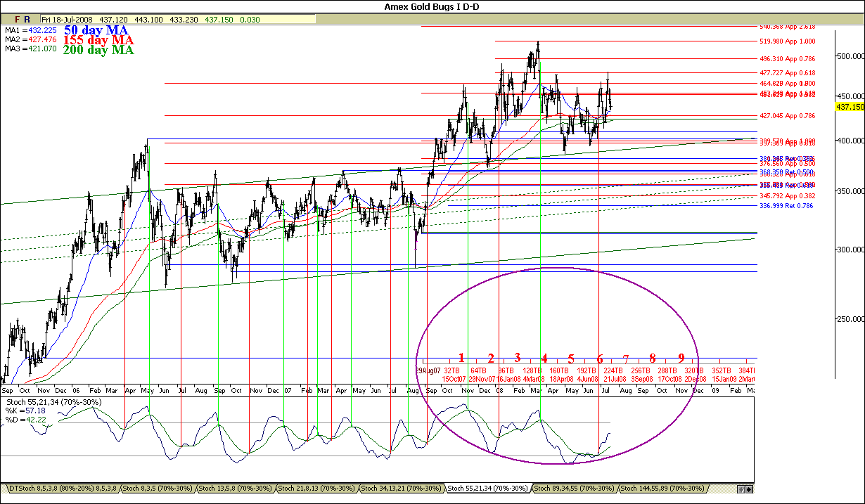Click the %K =57.18 stochastic reading
The height and width of the screenshot is (504, 865).
click(x=24, y=411)
